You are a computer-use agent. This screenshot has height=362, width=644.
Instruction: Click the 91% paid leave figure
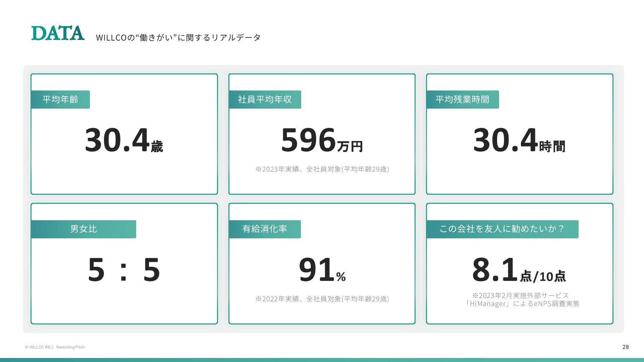pos(322,269)
